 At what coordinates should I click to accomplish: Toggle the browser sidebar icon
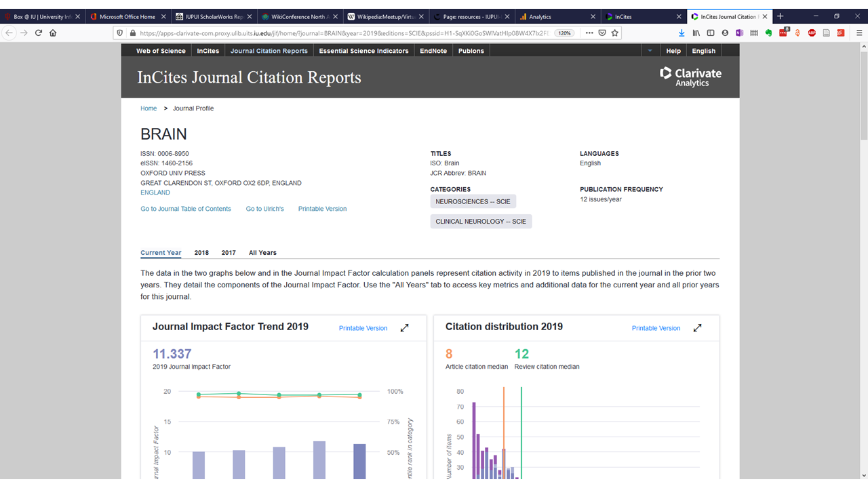point(711,33)
